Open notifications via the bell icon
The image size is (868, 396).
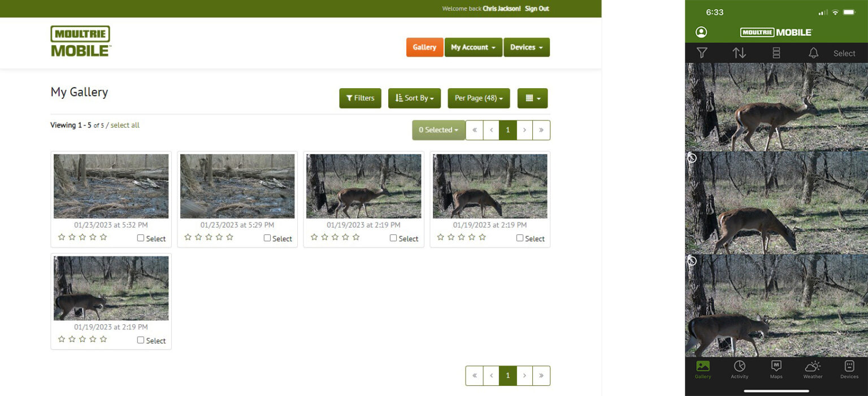click(814, 53)
